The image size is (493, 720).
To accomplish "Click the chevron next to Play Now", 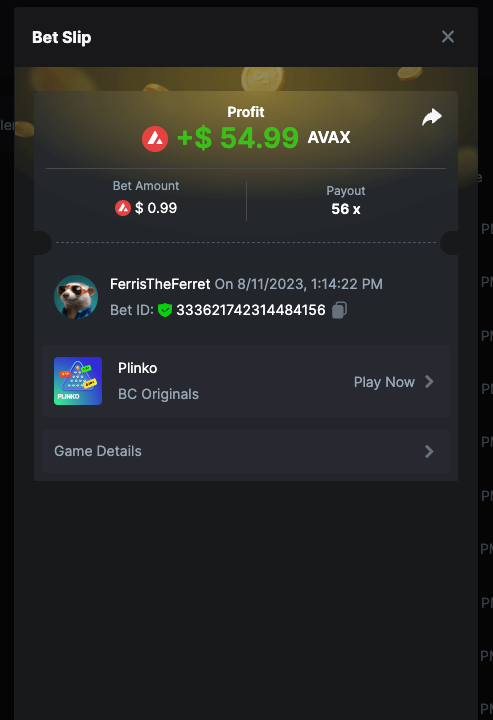I will click(429, 382).
